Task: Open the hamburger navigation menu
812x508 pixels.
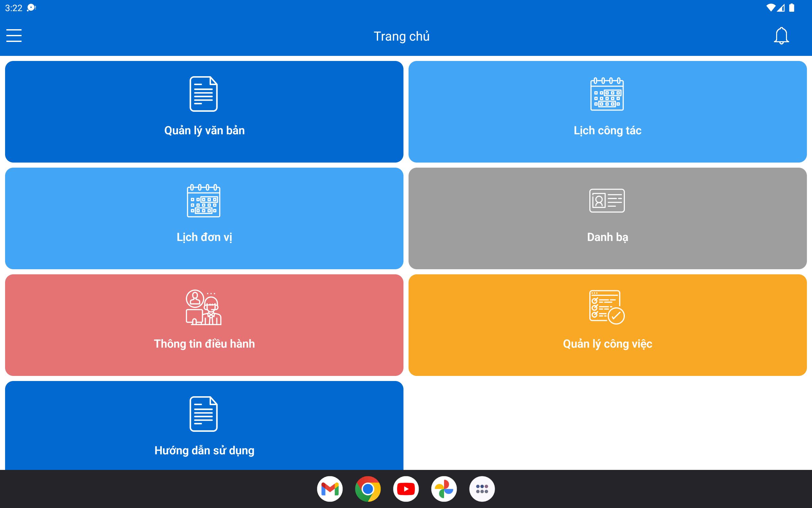Action: (x=14, y=36)
